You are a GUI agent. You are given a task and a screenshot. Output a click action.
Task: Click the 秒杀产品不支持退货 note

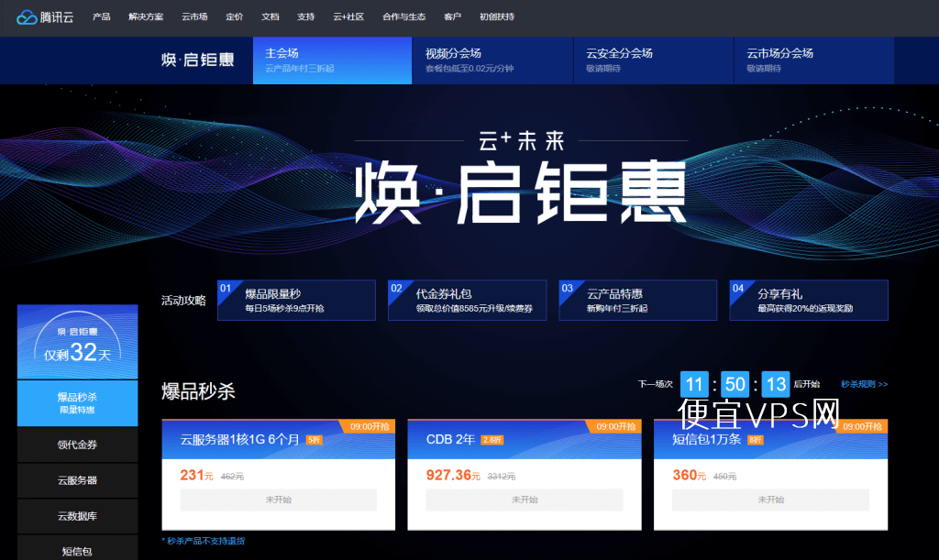point(204,541)
